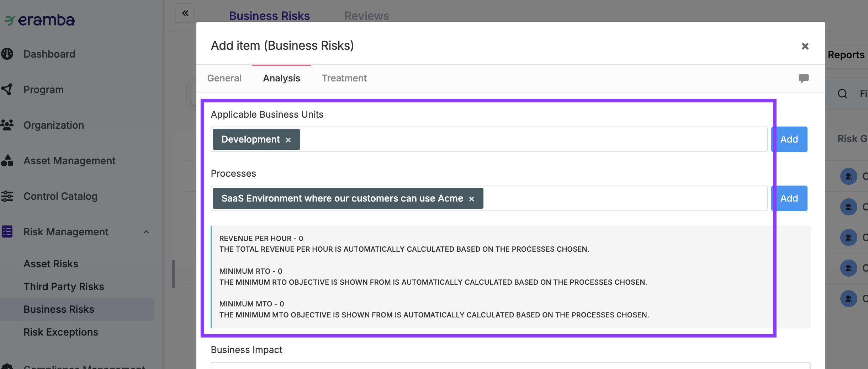Screen dimensions: 868x369
Task: Switch to the General tab
Action: tap(224, 78)
